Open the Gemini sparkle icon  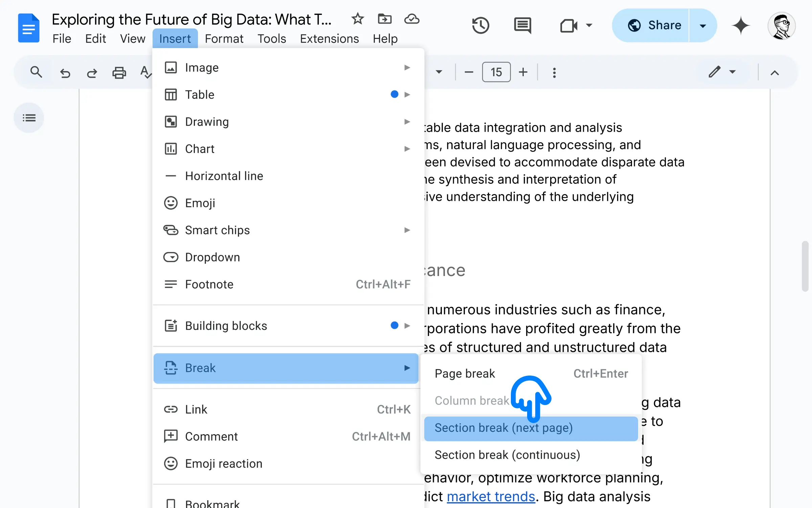pos(741,25)
